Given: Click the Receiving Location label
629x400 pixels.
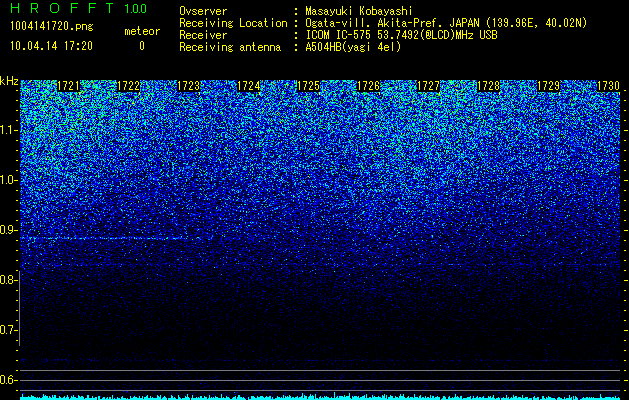Looking at the screenshot, I should coord(233,23).
